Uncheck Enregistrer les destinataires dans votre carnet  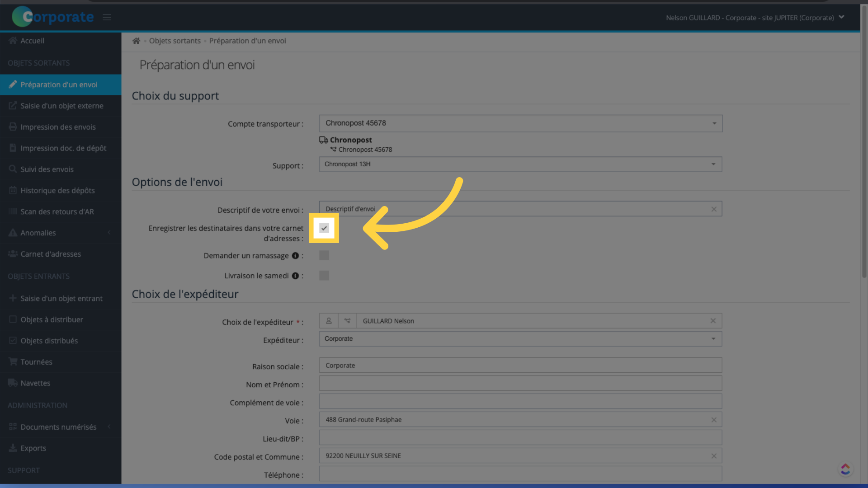click(x=324, y=228)
